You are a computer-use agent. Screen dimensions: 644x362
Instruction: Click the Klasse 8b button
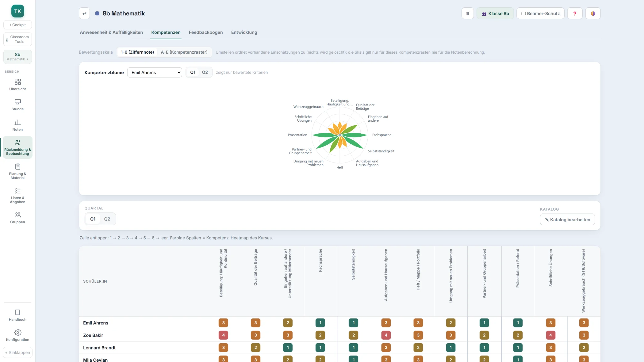click(x=495, y=13)
